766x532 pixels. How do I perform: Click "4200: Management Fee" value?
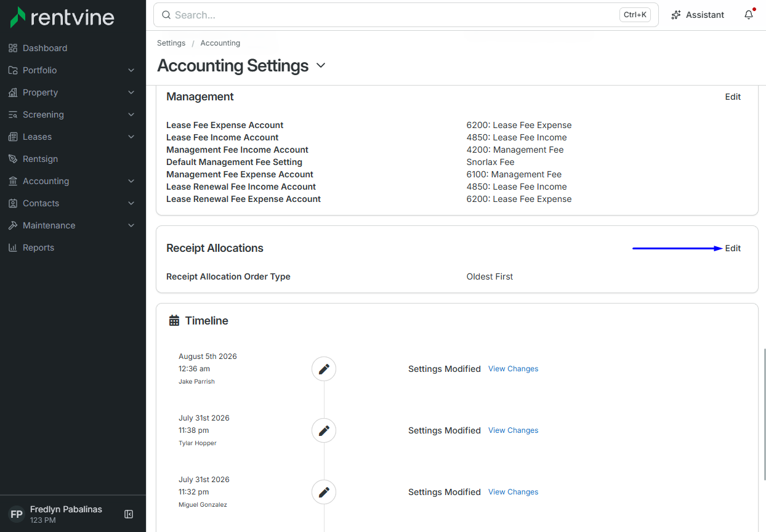pos(515,150)
